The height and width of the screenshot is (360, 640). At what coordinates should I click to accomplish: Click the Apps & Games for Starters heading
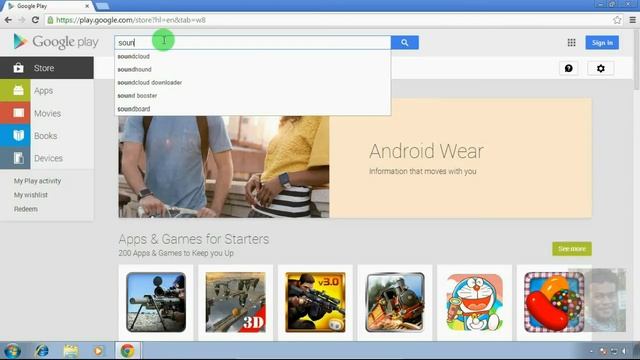coord(194,239)
